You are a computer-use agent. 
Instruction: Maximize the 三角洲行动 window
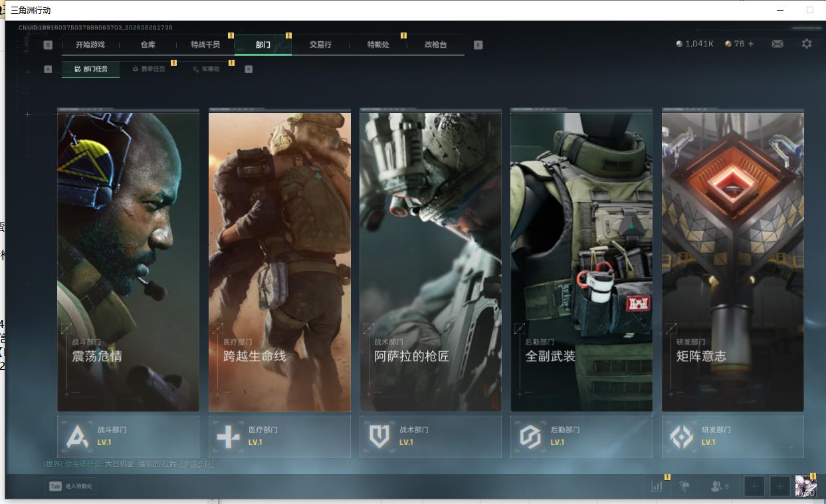click(810, 10)
